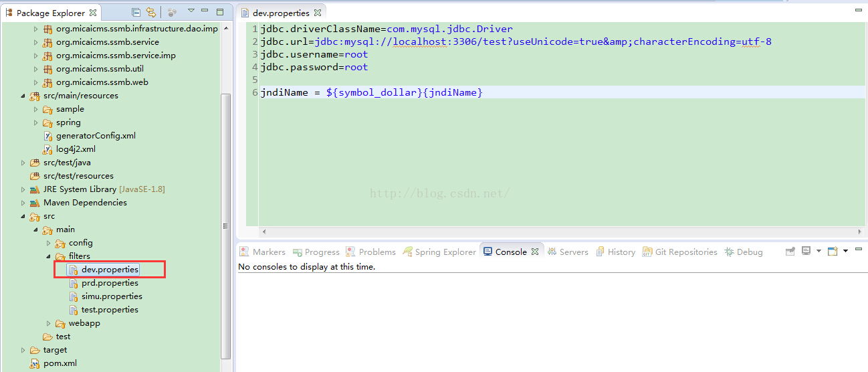Image resolution: width=868 pixels, height=372 pixels.
Task: Select simu.properties file
Action: [112, 296]
